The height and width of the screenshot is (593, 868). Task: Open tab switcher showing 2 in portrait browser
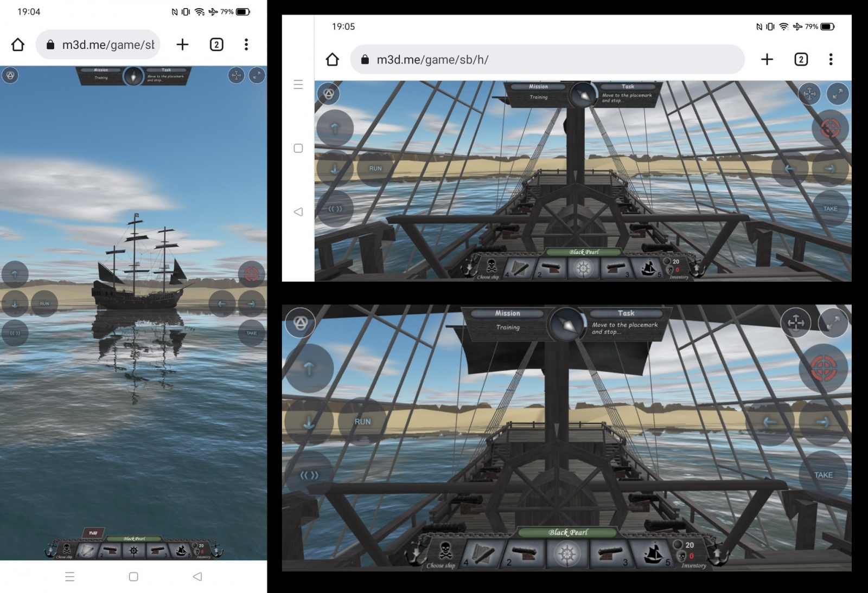pos(216,44)
